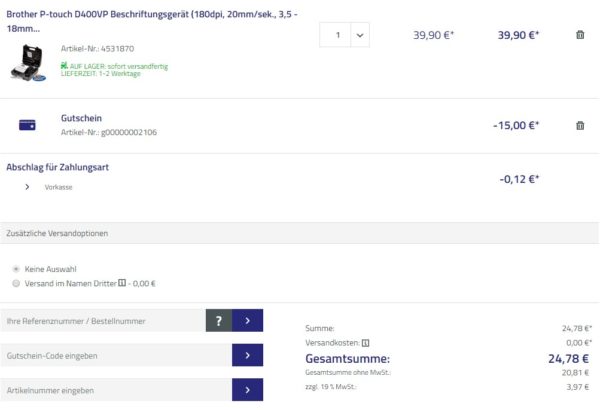
Task: Click the question mark help button
Action: click(x=218, y=320)
